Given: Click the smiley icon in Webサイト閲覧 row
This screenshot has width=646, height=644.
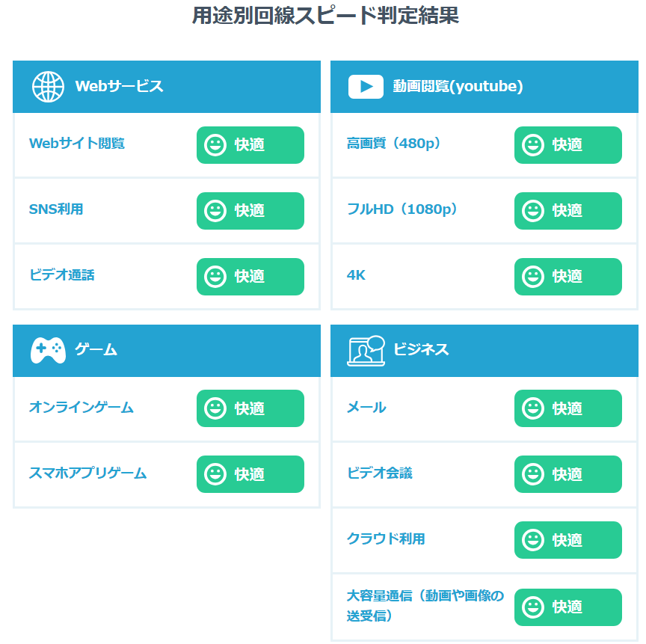Looking at the screenshot, I should point(215,145).
